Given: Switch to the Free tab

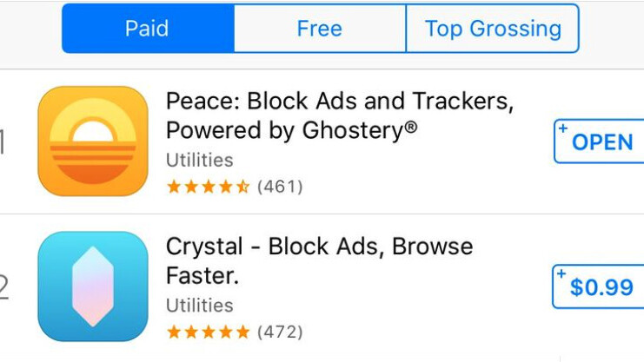Looking at the screenshot, I should 319,29.
